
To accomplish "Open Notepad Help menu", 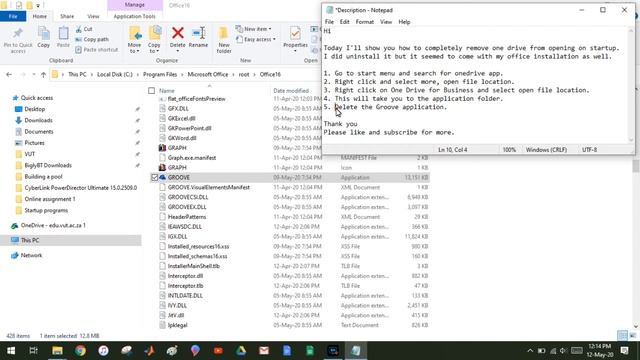I will (404, 22).
